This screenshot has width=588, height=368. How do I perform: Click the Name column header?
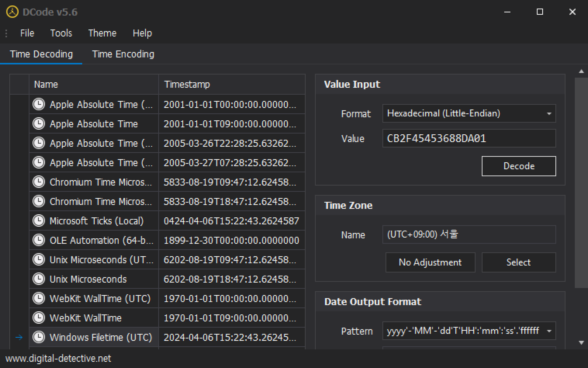[94, 84]
